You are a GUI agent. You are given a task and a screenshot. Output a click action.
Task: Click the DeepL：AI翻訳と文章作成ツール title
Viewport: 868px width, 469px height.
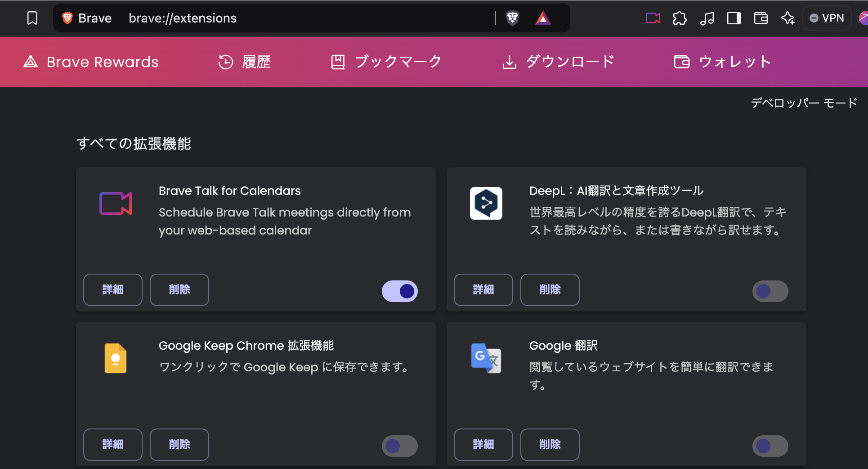click(616, 191)
